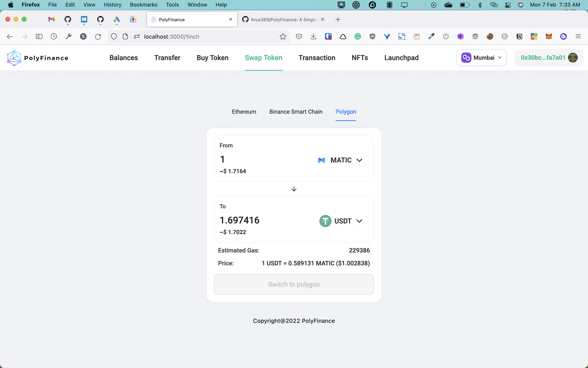Click the Copyright@2022 PolyFinance footer
This screenshot has height=368, width=588.
(294, 321)
